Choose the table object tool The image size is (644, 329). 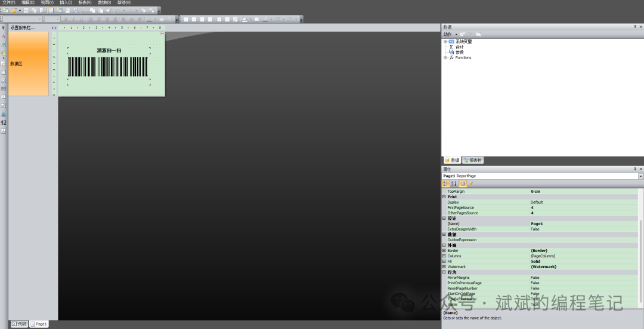(x=3, y=72)
